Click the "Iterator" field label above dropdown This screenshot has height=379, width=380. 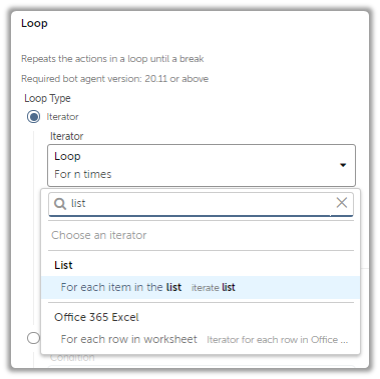point(66,136)
